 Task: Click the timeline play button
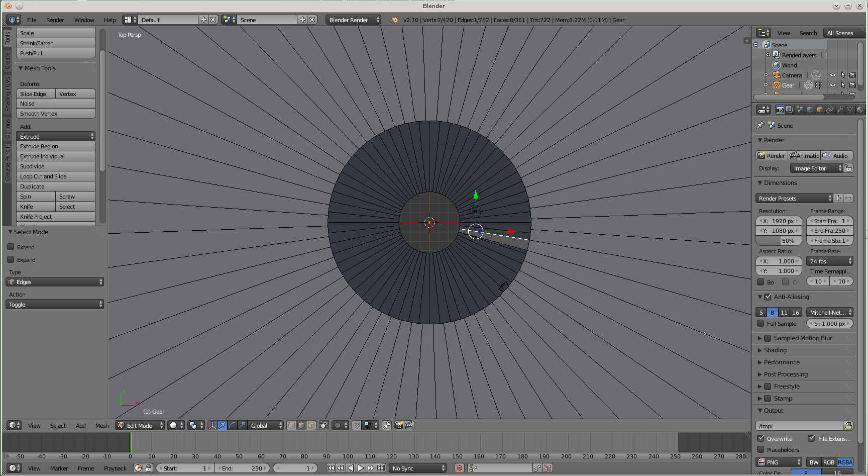(361, 468)
